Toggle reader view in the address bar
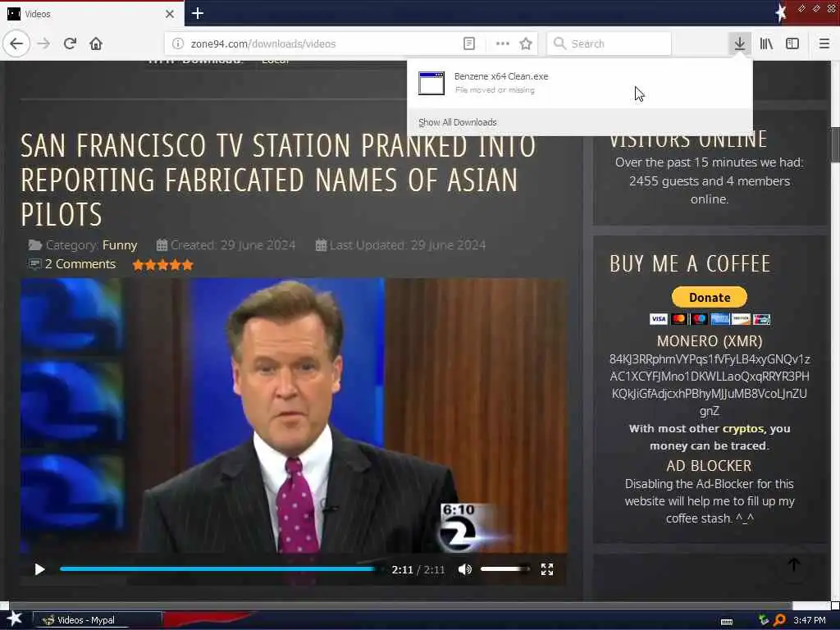840x630 pixels. [x=468, y=43]
